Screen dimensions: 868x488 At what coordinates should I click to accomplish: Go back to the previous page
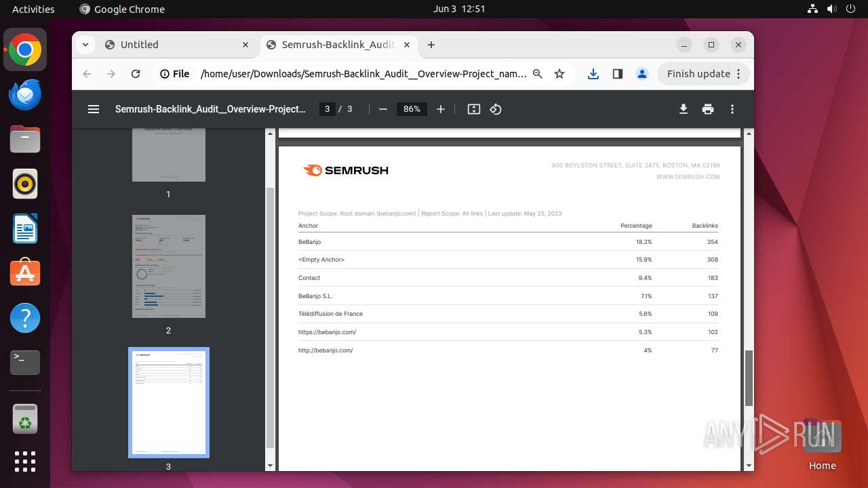[87, 74]
